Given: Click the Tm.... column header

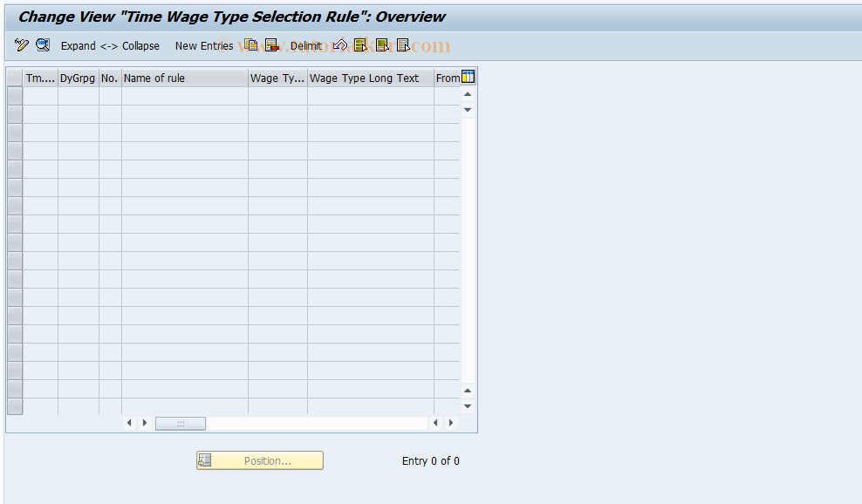Looking at the screenshot, I should pos(40,78).
